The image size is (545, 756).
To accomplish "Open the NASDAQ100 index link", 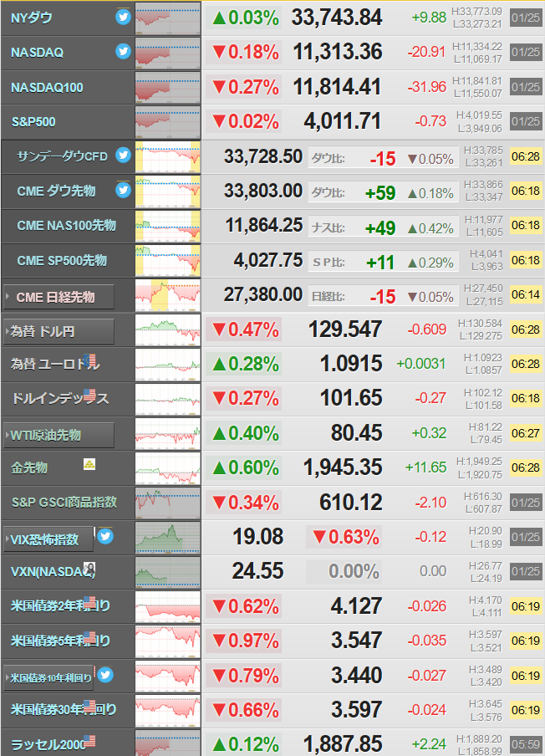I will 47,87.
